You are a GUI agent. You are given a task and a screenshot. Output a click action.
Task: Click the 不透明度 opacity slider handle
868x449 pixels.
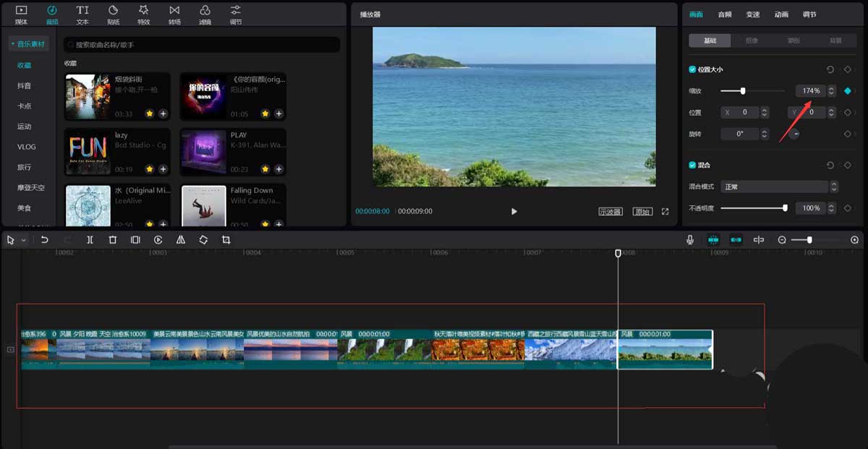click(x=785, y=208)
